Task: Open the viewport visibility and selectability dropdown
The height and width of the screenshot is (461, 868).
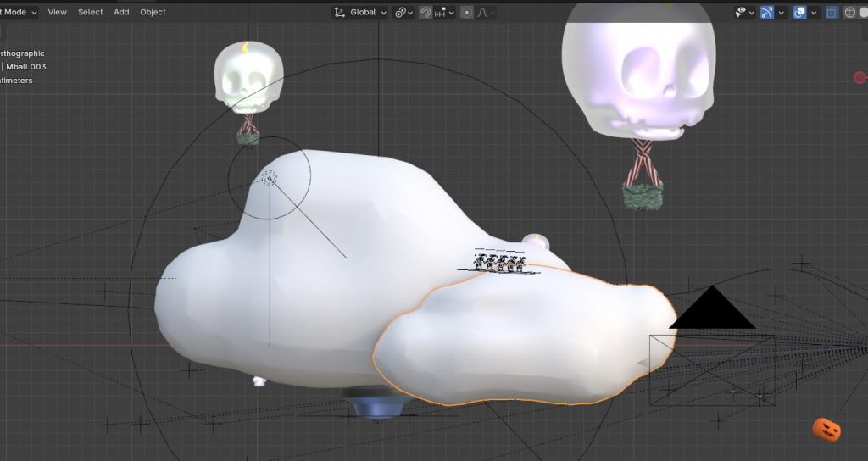Action: pos(744,12)
